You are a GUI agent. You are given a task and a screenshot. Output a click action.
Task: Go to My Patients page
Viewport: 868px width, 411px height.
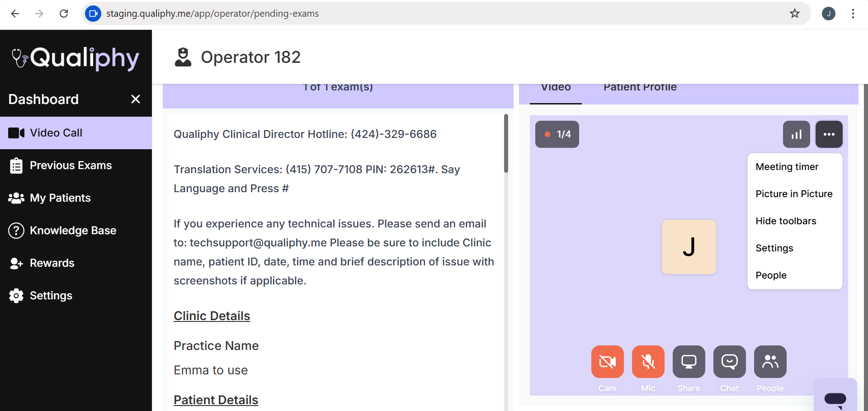tap(60, 198)
